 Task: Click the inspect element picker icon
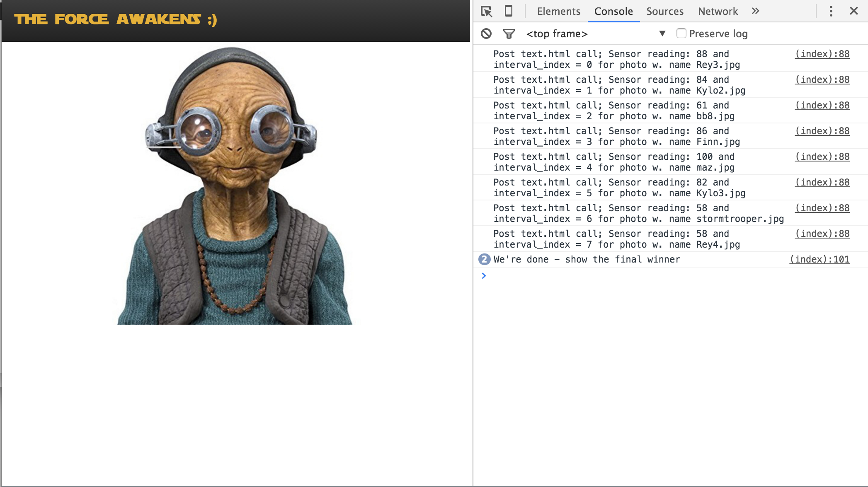pos(486,11)
